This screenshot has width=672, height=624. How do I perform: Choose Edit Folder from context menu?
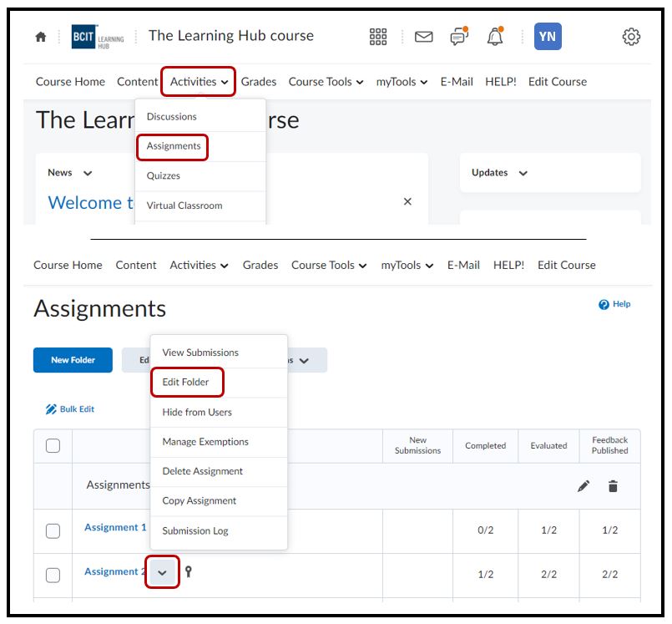(x=186, y=383)
